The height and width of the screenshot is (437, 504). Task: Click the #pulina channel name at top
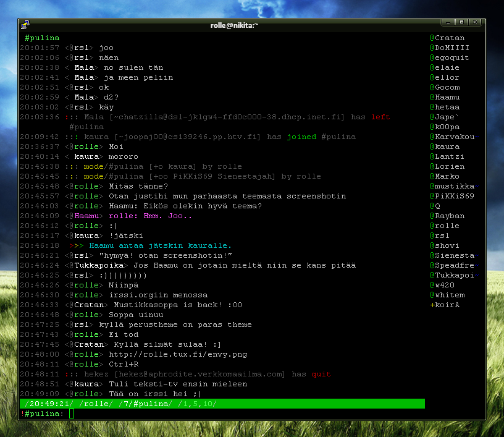pyautogui.click(x=42, y=38)
